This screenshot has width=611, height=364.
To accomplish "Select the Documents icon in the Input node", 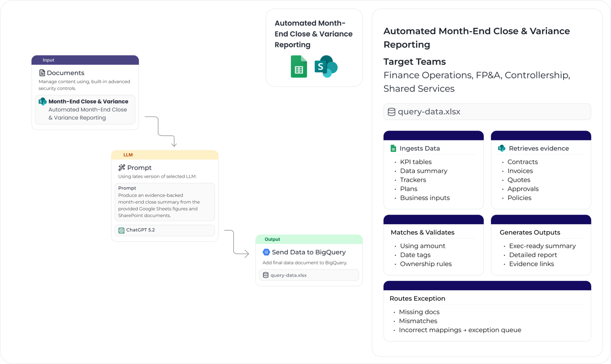I will [42, 72].
